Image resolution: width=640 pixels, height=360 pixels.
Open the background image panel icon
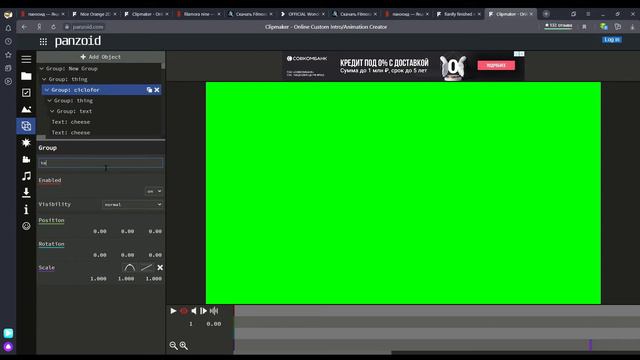click(26, 109)
